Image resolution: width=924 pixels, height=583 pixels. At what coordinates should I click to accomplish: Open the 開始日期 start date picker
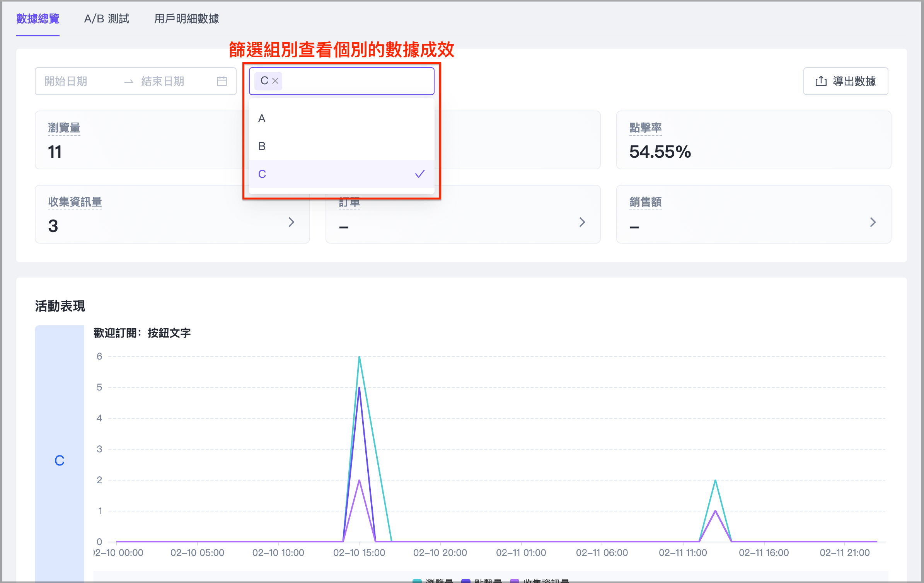point(66,81)
